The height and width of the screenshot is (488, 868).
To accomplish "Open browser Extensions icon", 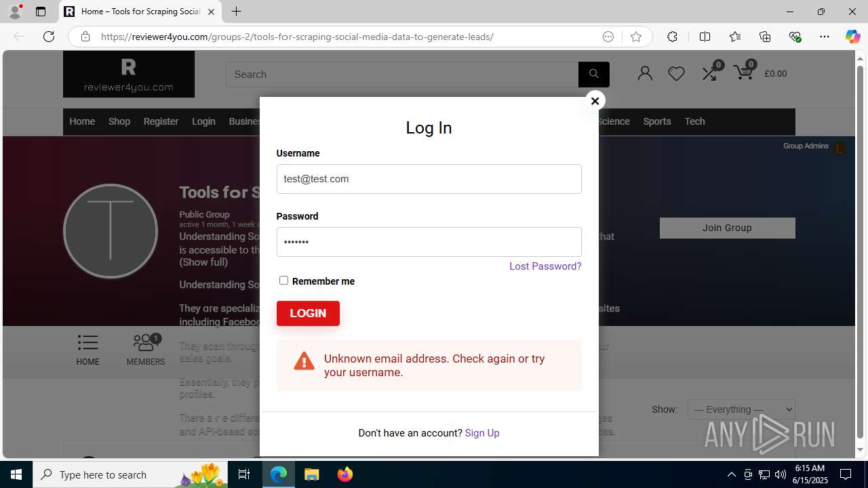I will (672, 37).
